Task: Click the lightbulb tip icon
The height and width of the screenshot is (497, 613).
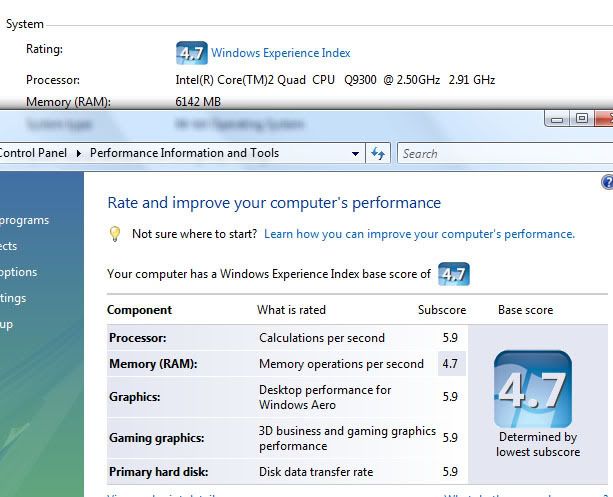Action: click(115, 234)
